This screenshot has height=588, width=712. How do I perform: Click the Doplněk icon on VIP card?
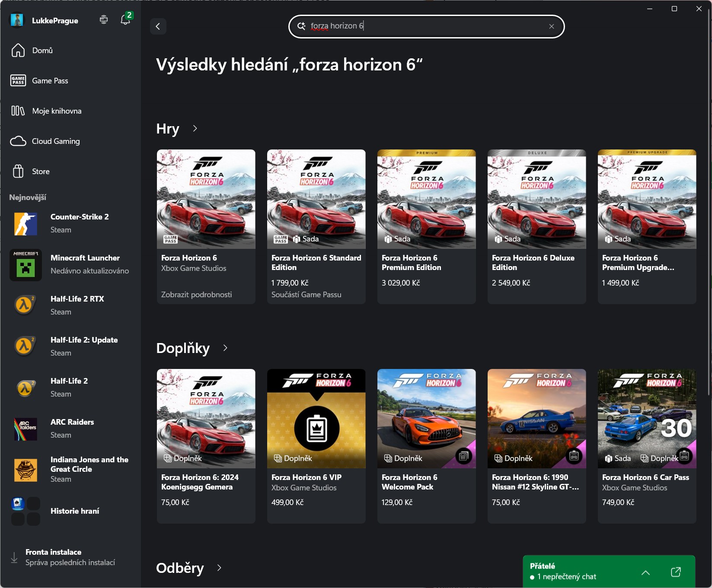278,458
